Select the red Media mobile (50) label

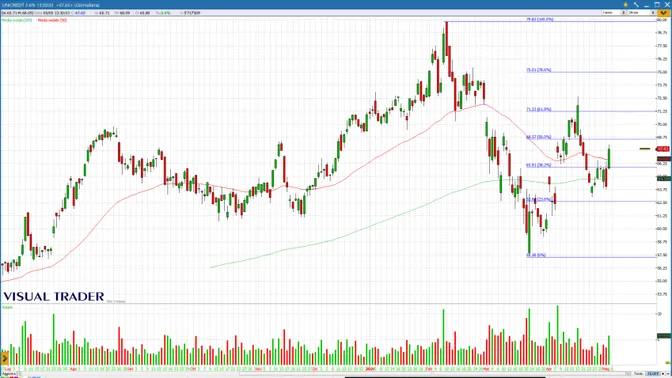tap(52, 20)
